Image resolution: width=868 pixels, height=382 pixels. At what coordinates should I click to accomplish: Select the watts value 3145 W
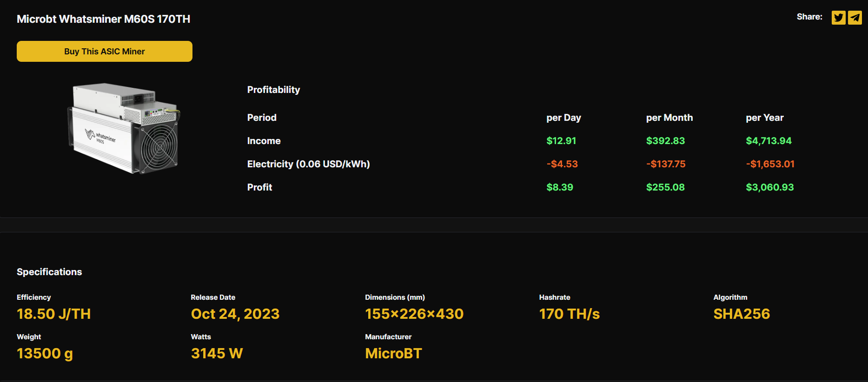click(x=217, y=354)
